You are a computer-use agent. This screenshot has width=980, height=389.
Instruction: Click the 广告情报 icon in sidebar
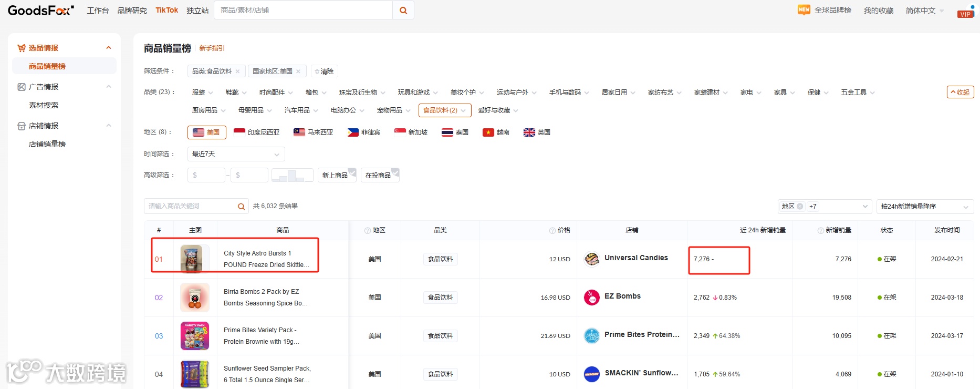[x=22, y=87]
